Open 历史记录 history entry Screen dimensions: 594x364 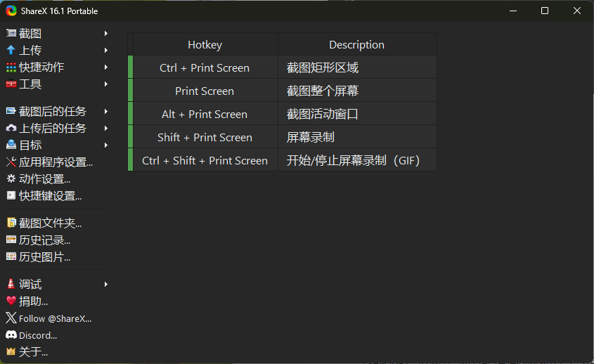click(44, 240)
